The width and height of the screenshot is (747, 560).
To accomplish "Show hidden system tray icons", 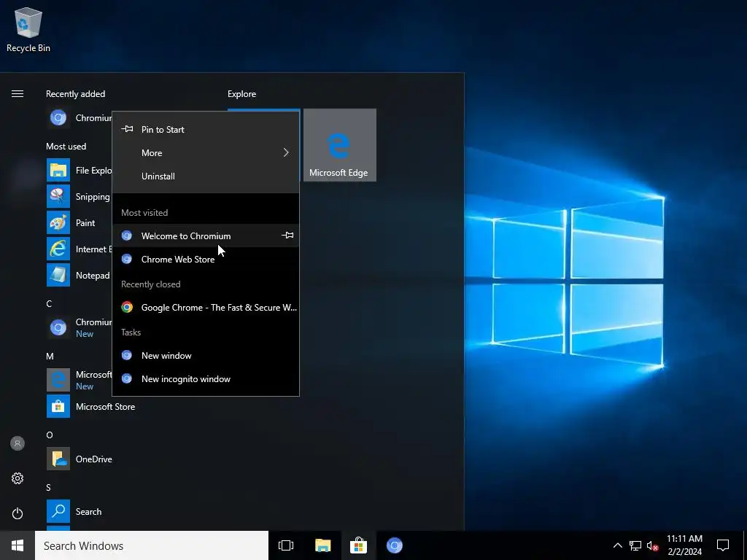I will pos(617,545).
